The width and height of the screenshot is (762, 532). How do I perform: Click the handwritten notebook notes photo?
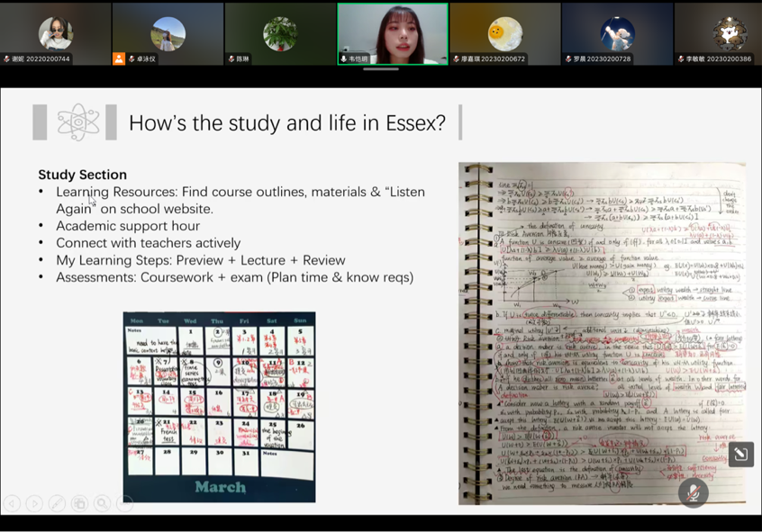[x=602, y=333]
